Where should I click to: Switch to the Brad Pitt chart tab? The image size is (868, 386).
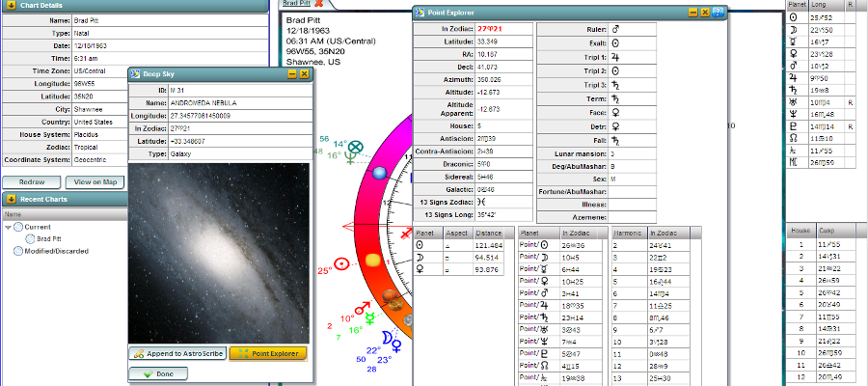(x=295, y=5)
